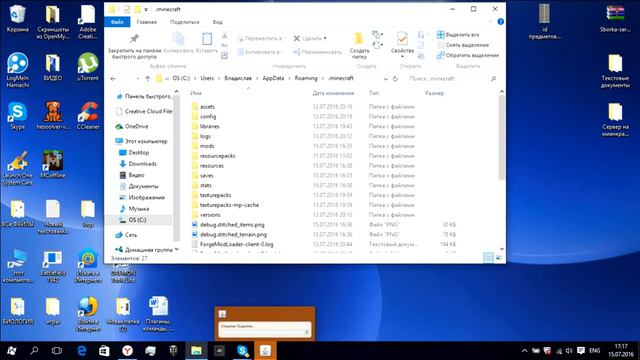
Task: Click the file list vertical scrollbar
Action: click(502, 137)
